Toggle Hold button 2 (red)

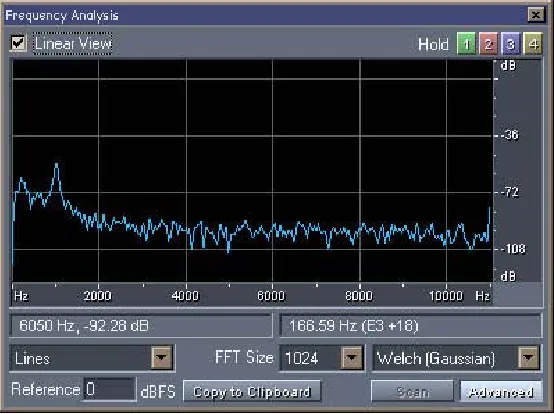tap(488, 44)
